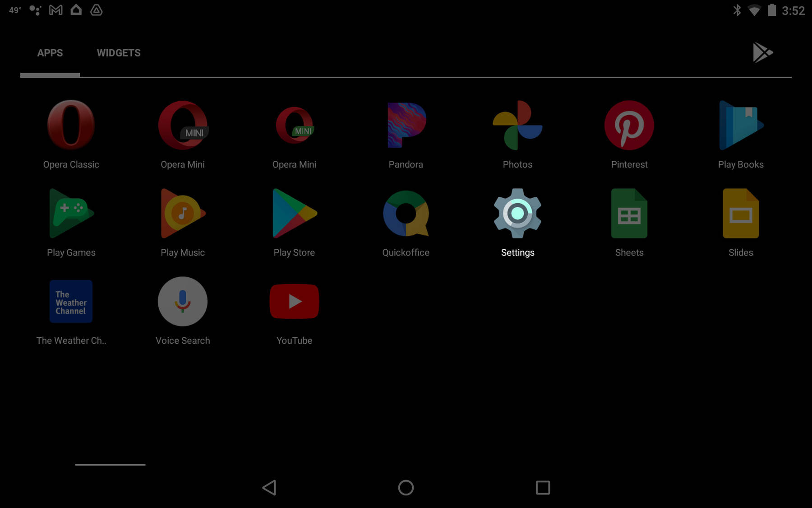Switch to the WIDGETS tab

(119, 53)
